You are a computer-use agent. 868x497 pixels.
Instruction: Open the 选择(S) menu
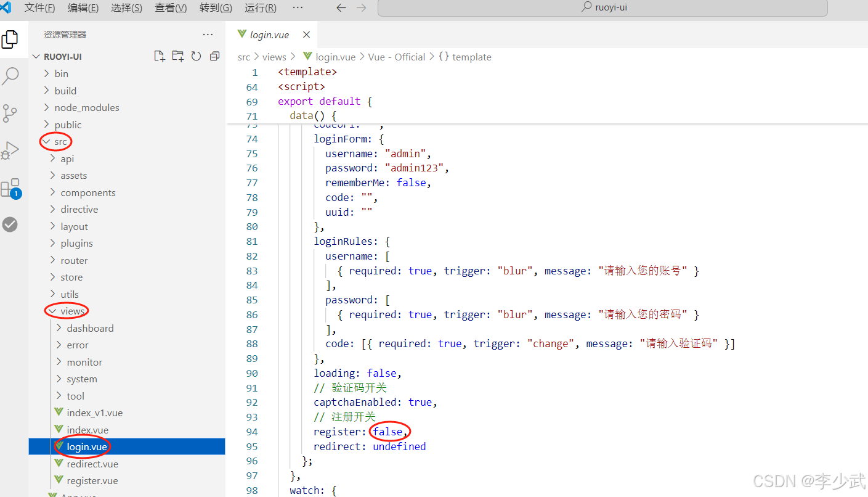(127, 8)
